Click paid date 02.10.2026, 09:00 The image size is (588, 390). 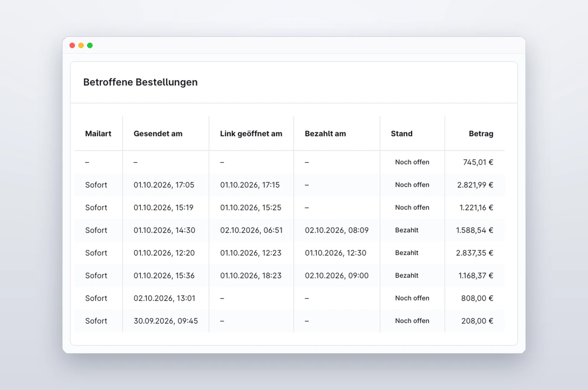click(337, 276)
